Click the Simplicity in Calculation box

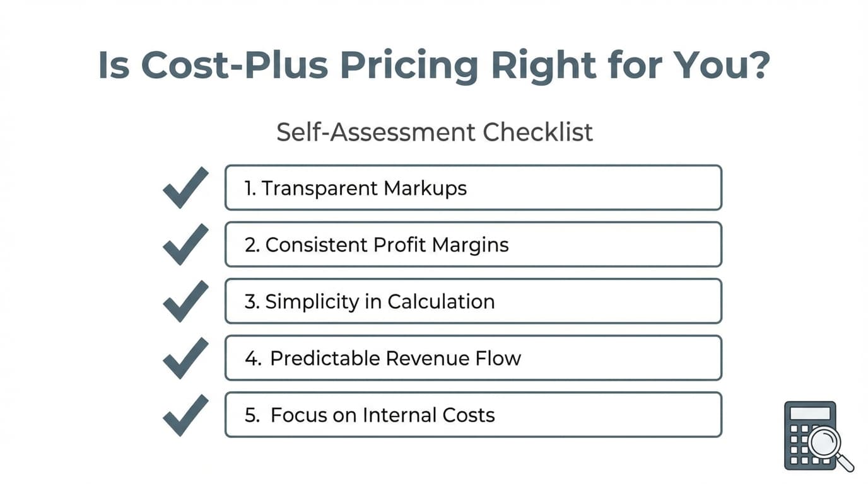[x=473, y=301]
